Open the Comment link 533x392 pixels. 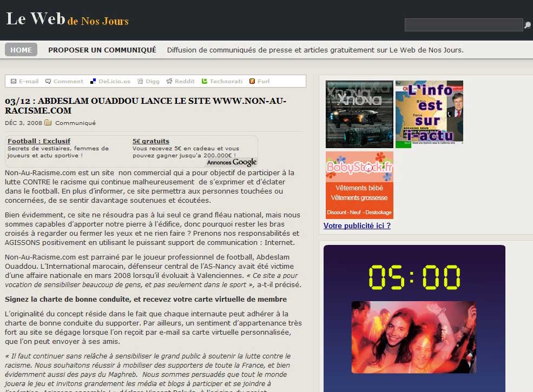(x=68, y=81)
